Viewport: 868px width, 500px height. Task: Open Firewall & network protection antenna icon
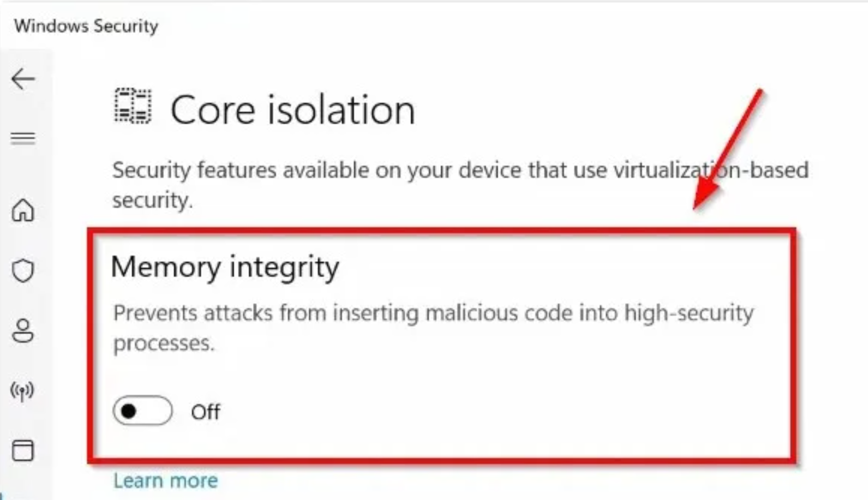click(23, 391)
